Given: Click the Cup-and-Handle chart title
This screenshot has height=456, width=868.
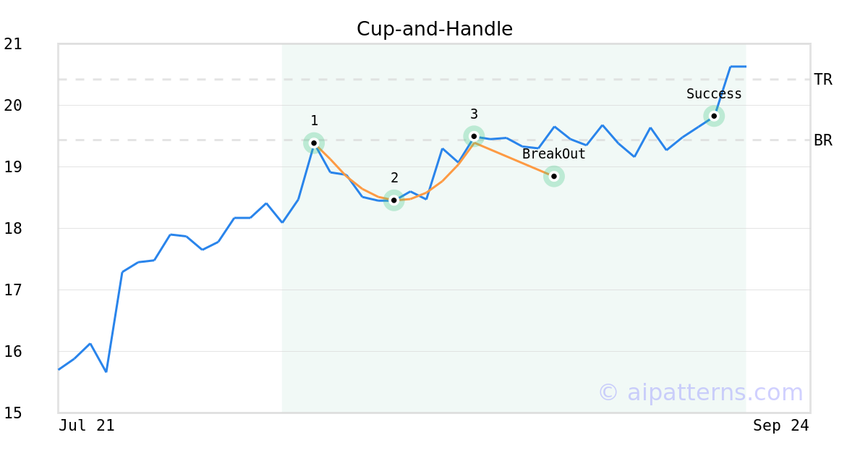Looking at the screenshot, I should click(x=434, y=29).
